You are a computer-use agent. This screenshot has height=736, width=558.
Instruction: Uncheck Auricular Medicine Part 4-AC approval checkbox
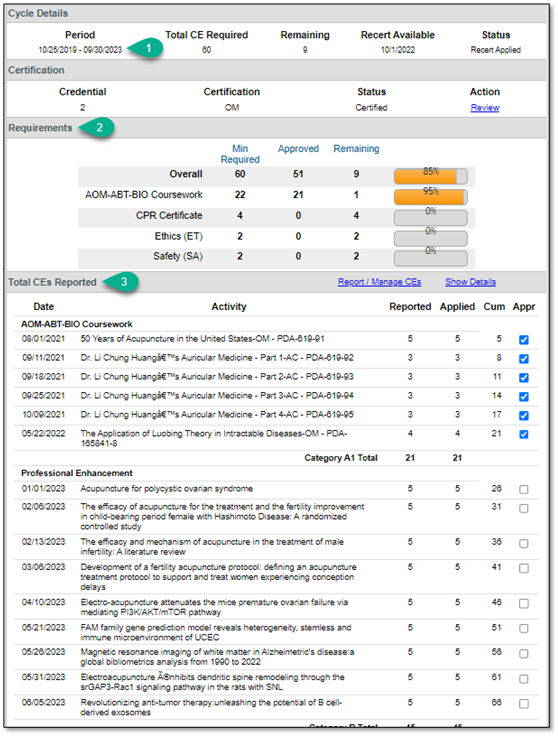pos(524,415)
